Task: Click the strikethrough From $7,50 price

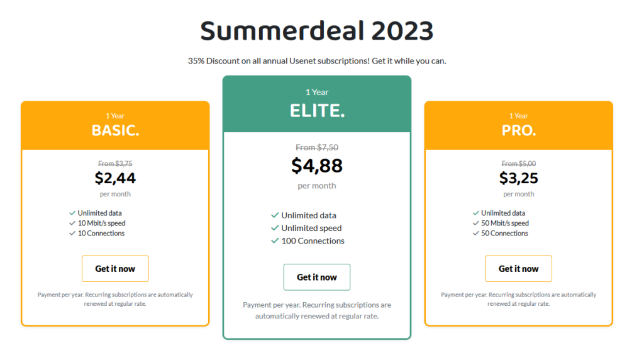Action: (x=317, y=147)
